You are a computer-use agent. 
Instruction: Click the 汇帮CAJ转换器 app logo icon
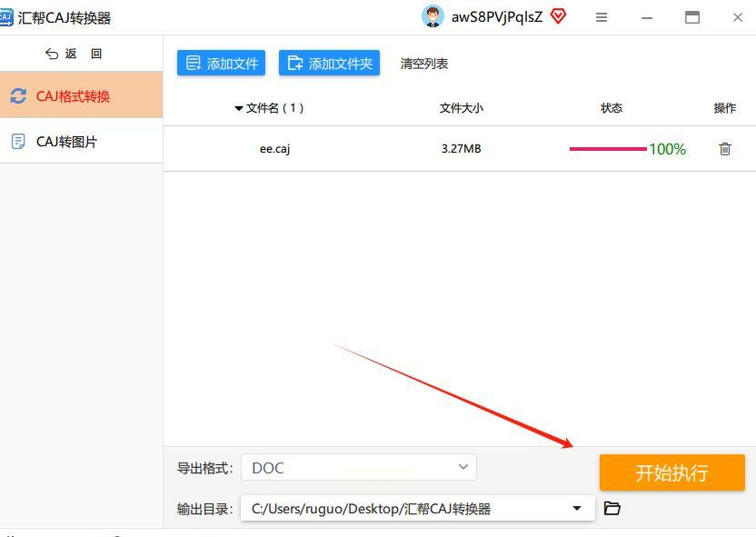(x=5, y=18)
